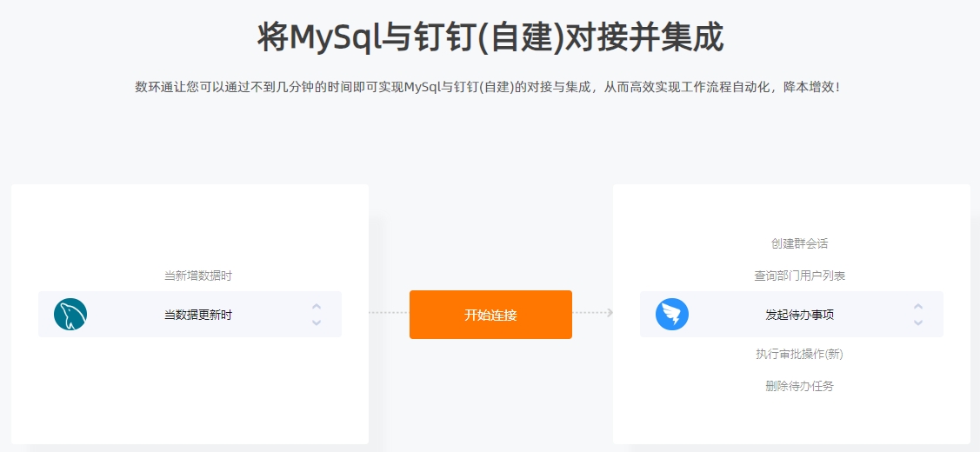The image size is (980, 452).
Task: Click the arrow head pointing to DingTalk card
Action: tap(610, 313)
